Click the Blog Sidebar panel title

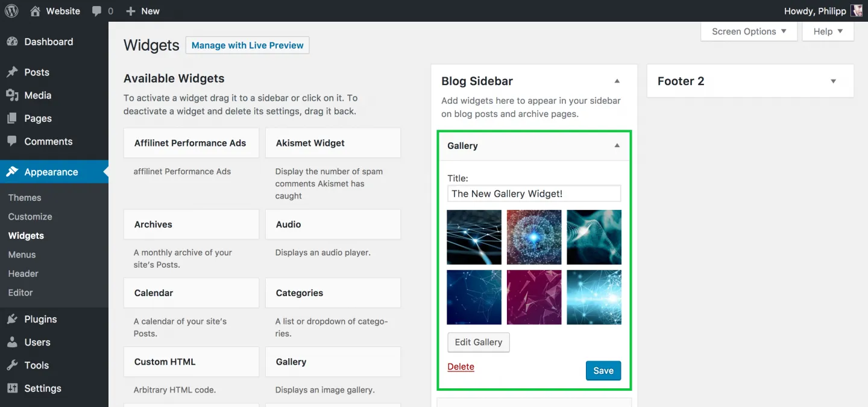[x=477, y=81]
